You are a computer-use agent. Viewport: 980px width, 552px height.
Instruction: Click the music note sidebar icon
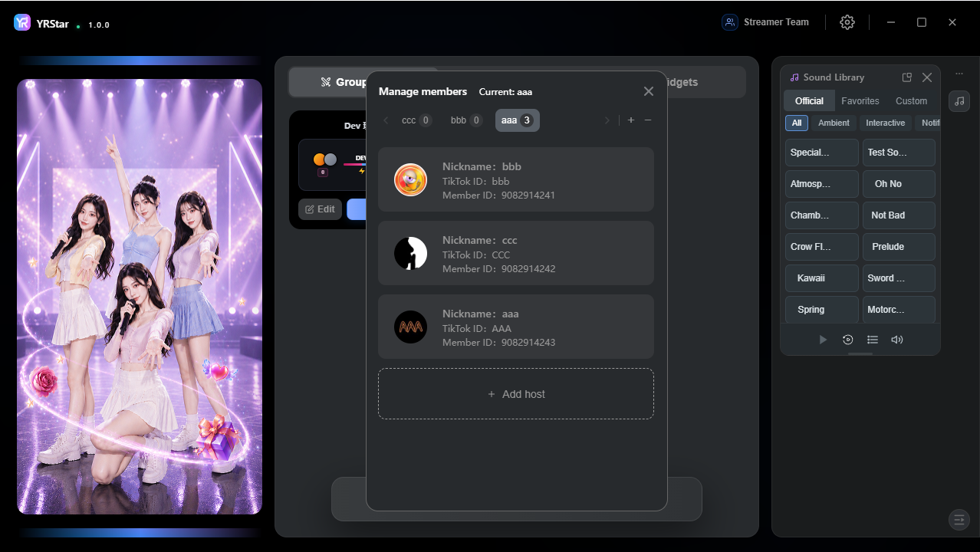[959, 101]
